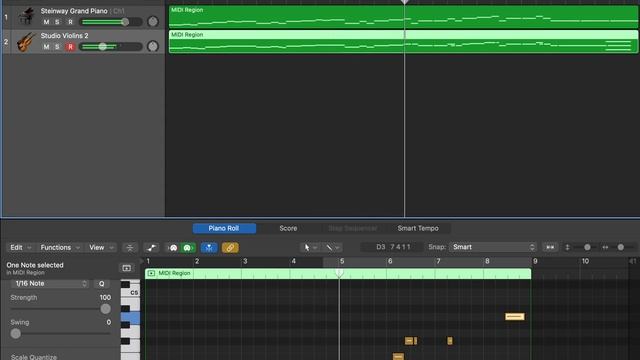The height and width of the screenshot is (360, 640).
Task: Click the C5 piano key
Action: 131,293
